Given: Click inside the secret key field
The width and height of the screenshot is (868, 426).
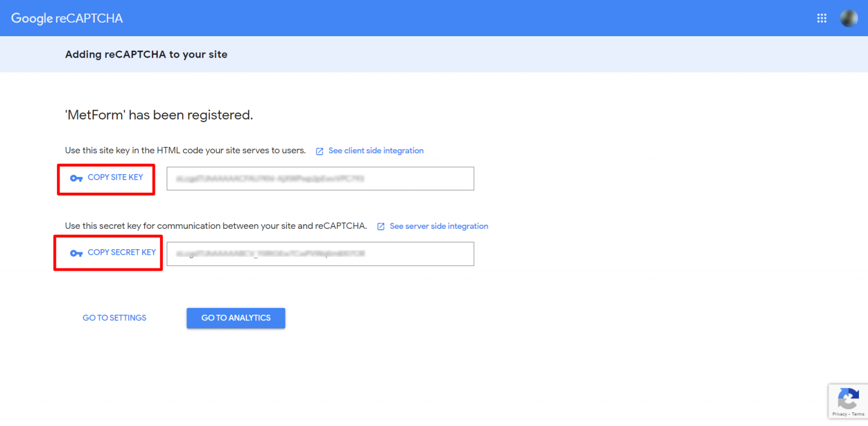Looking at the screenshot, I should point(320,254).
